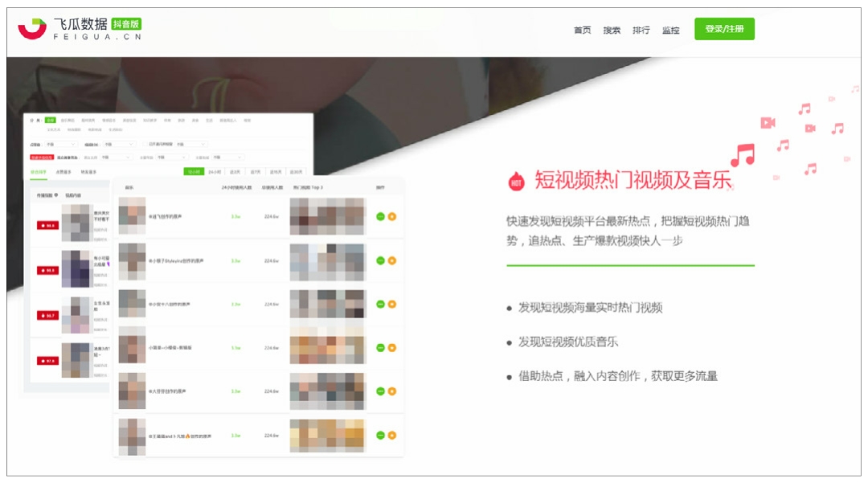Click the 总使用人数 column header
The image size is (868, 483).
pyautogui.click(x=272, y=187)
